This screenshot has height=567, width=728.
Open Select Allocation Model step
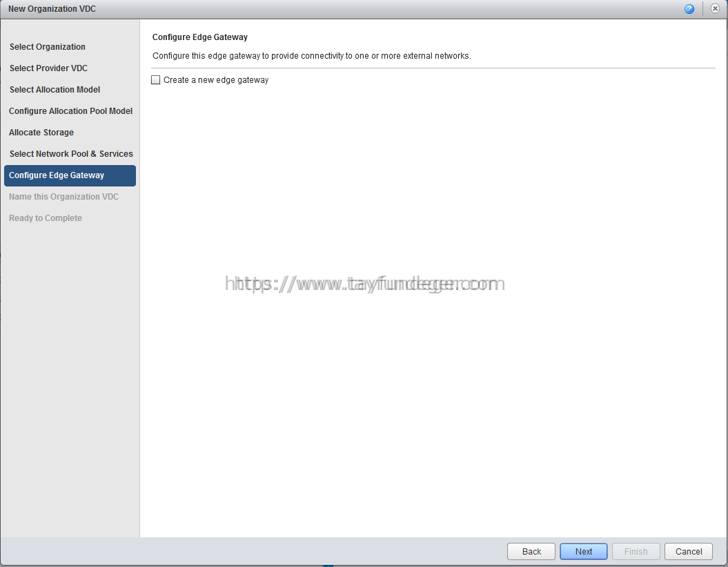pyautogui.click(x=55, y=90)
